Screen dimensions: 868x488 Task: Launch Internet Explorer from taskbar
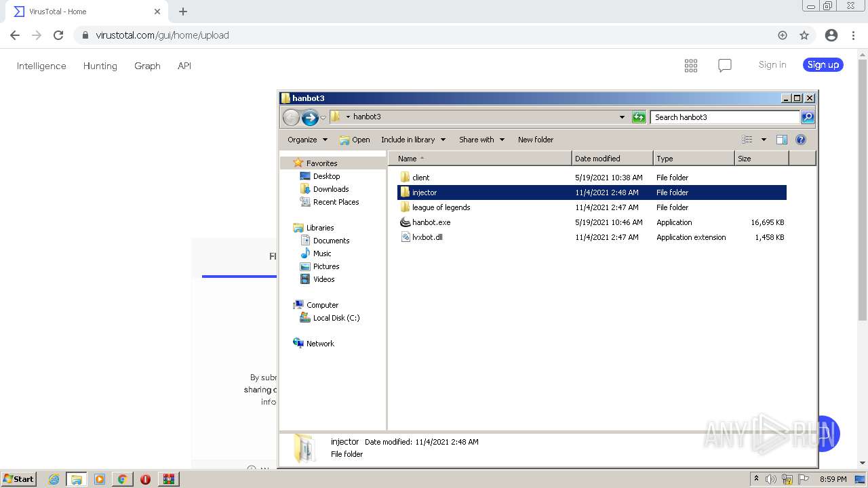pyautogui.click(x=54, y=479)
